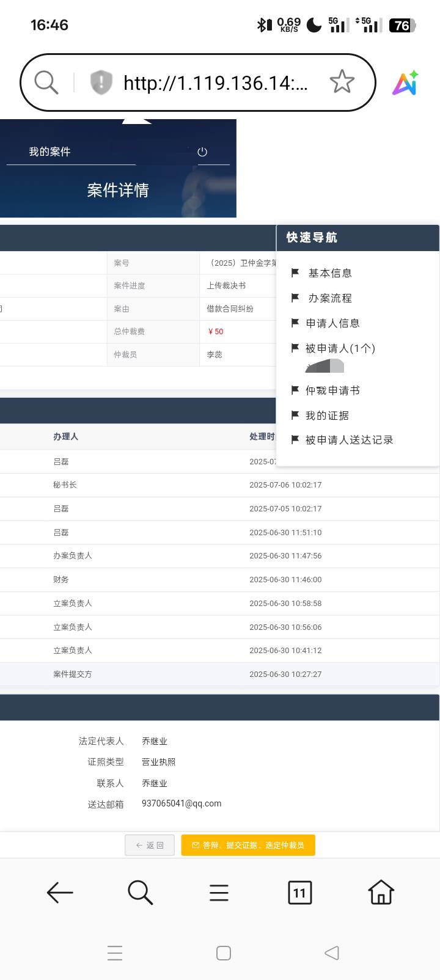Click the flag icon beside 仲裁申请书
The height and width of the screenshot is (980, 440).
(295, 390)
